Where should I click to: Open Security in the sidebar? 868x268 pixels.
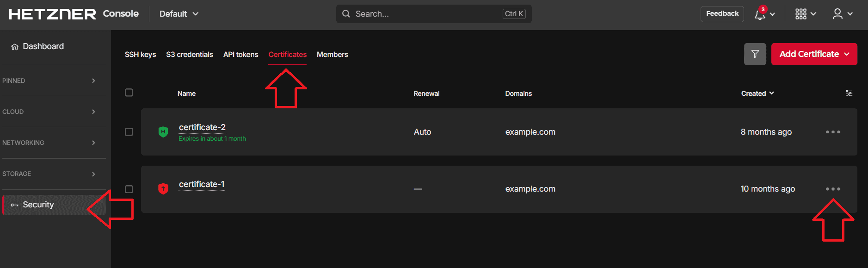(54, 205)
